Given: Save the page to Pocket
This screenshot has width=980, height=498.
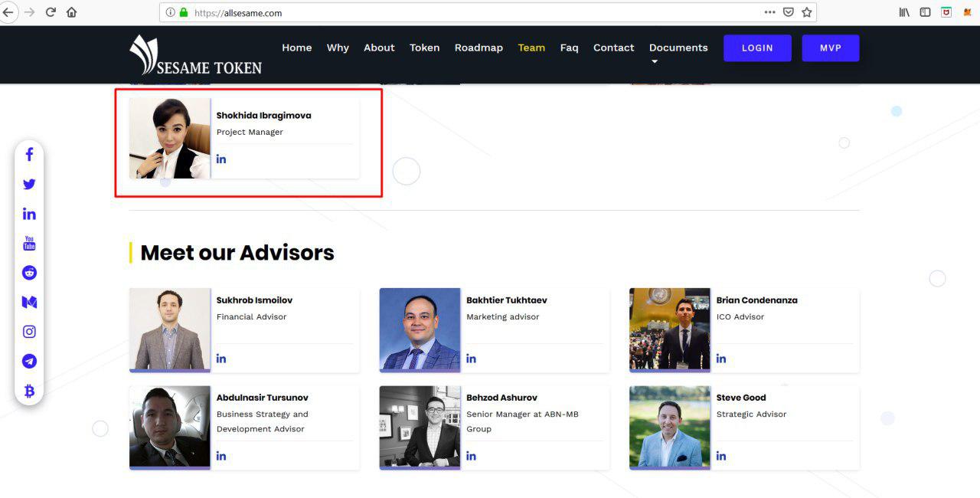Looking at the screenshot, I should point(788,12).
